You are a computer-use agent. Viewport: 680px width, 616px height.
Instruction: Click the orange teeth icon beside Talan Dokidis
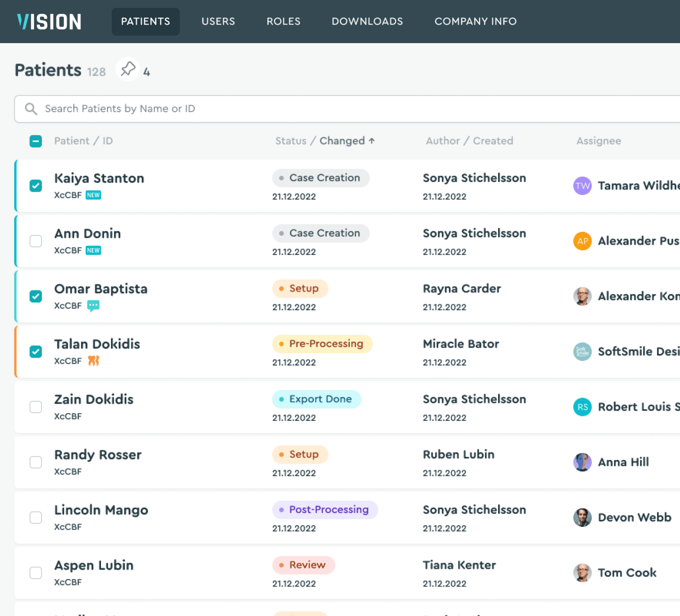94,361
